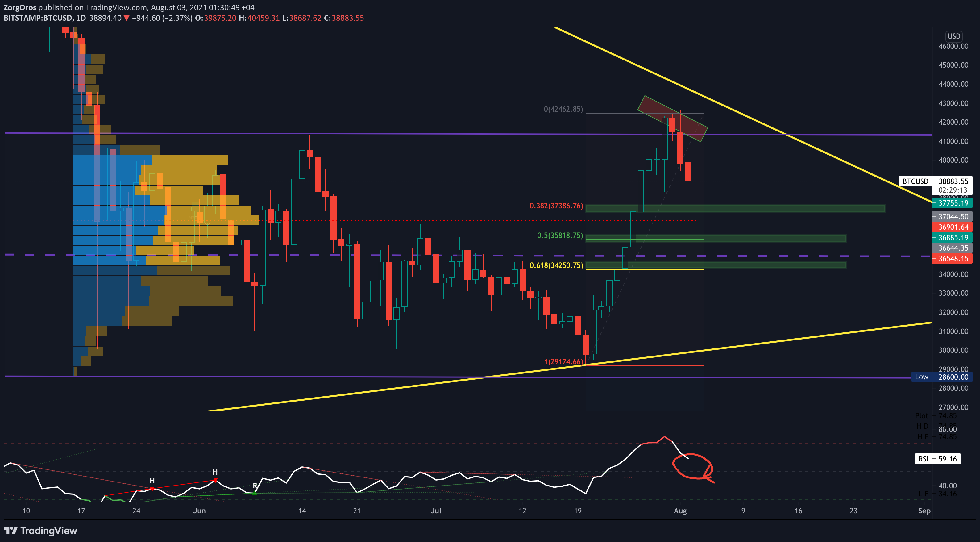The width and height of the screenshot is (980, 542).
Task: Select the 36901.64 red price tag
Action: [953, 227]
